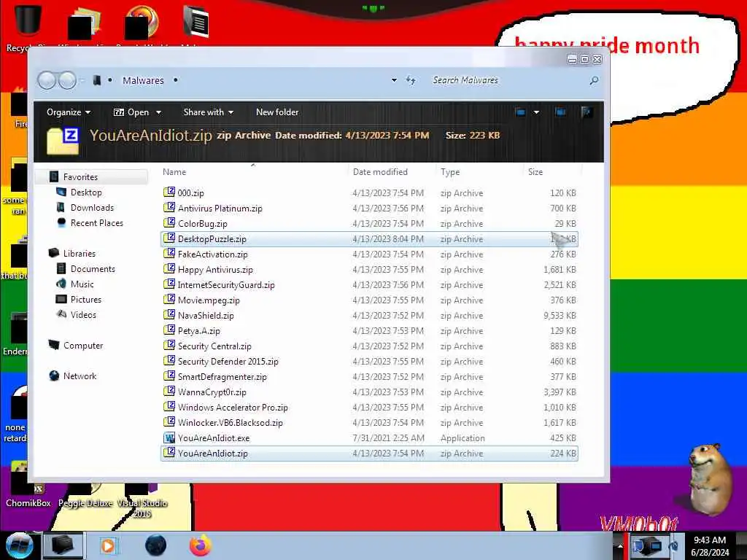Select Winlocker.VB6.Blacksod.zip file
This screenshot has width=747, height=560.
tap(369, 422)
